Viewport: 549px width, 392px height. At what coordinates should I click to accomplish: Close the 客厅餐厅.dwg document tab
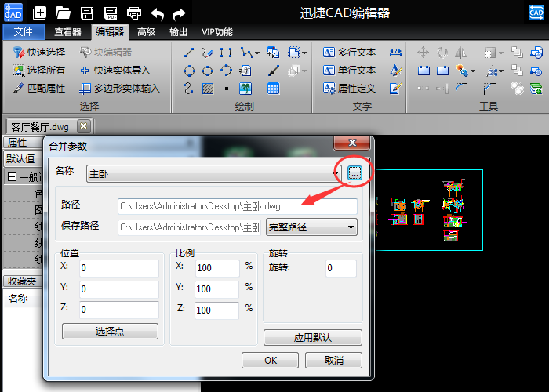(83, 126)
